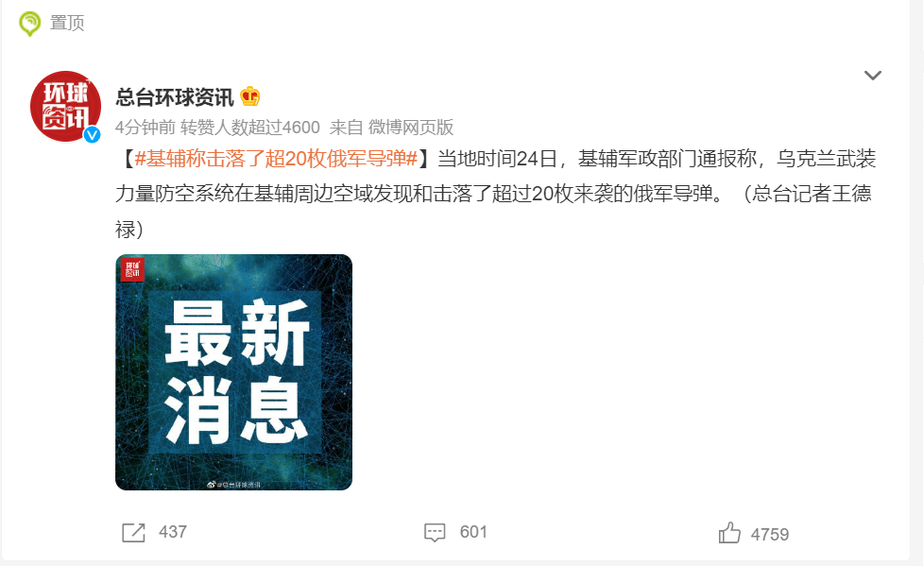The width and height of the screenshot is (924, 566).
Task: Click the small 环球资讯 logo inside the thumbnail
Action: pyautogui.click(x=132, y=269)
